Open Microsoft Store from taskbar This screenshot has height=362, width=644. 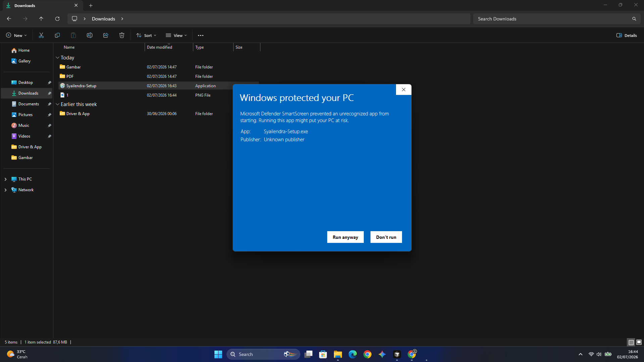coord(323,354)
